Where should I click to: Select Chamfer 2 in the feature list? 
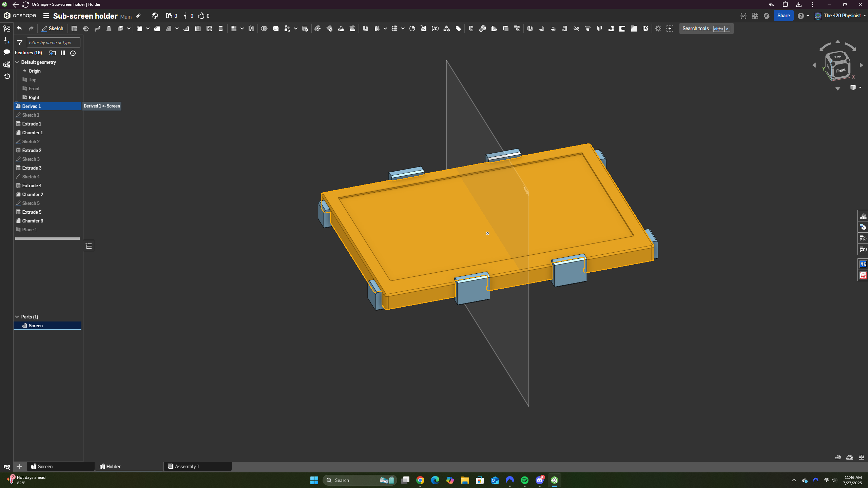click(47, 194)
